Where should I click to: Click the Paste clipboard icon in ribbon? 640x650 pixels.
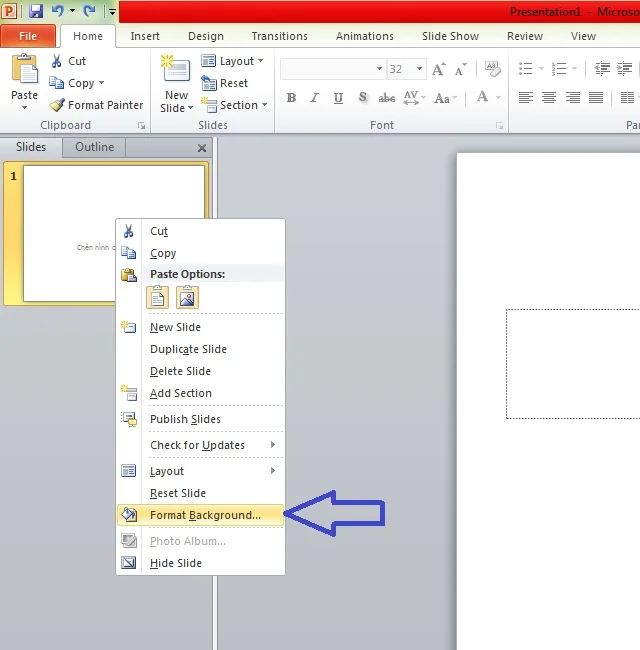point(24,71)
